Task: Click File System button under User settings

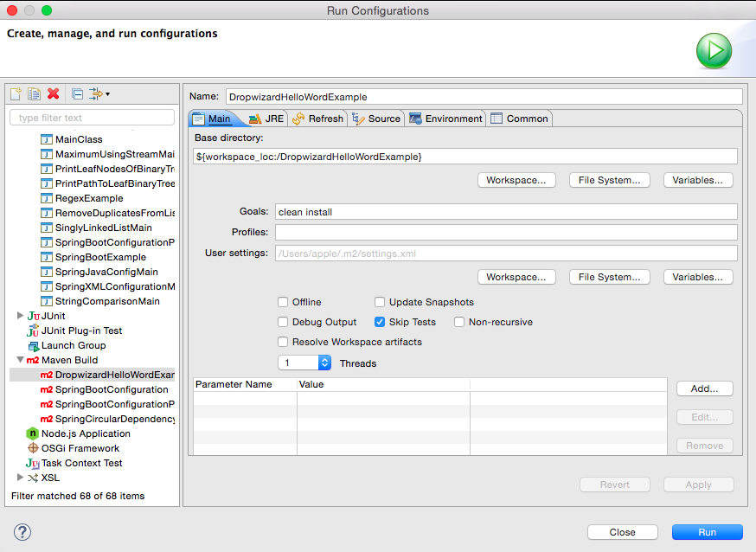Action: [610, 277]
